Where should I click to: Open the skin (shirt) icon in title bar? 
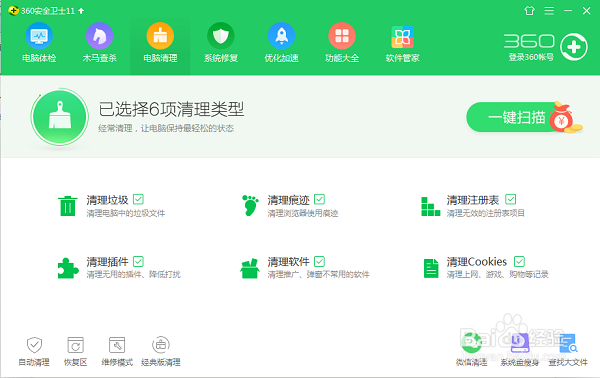coord(529,11)
